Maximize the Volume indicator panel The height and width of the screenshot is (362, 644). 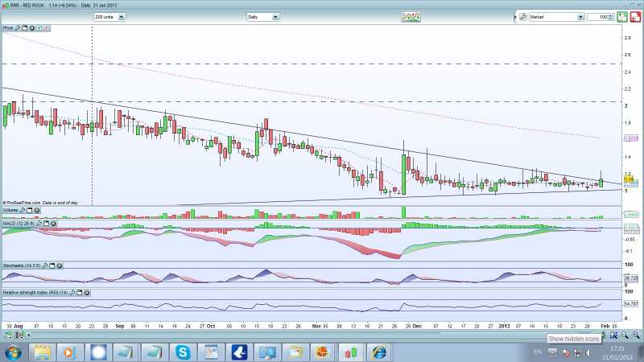pyautogui.click(x=28, y=211)
